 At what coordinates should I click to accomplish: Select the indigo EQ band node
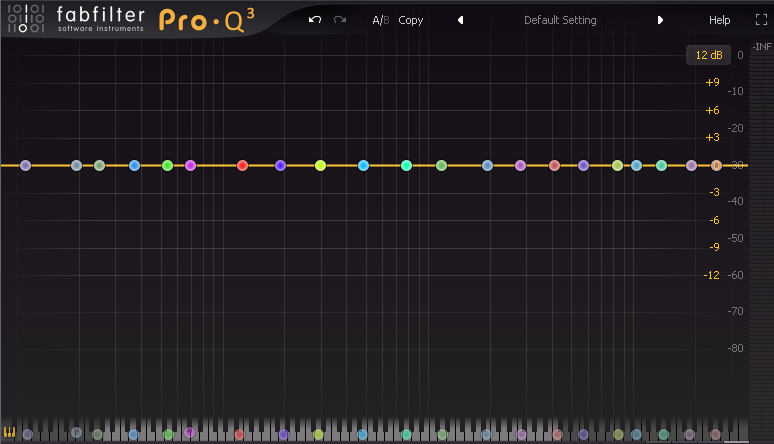tap(280, 165)
